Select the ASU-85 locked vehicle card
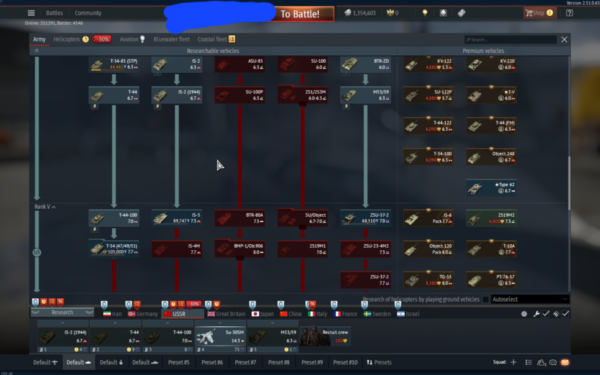Image resolution: width=600 pixels, height=375 pixels. coord(240,64)
